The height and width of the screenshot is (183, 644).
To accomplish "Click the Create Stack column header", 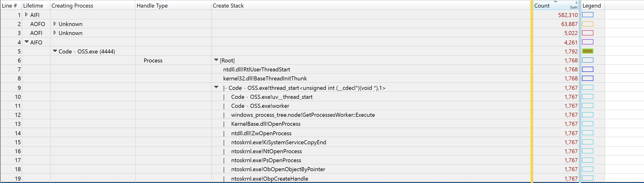I will pyautogui.click(x=228, y=5).
